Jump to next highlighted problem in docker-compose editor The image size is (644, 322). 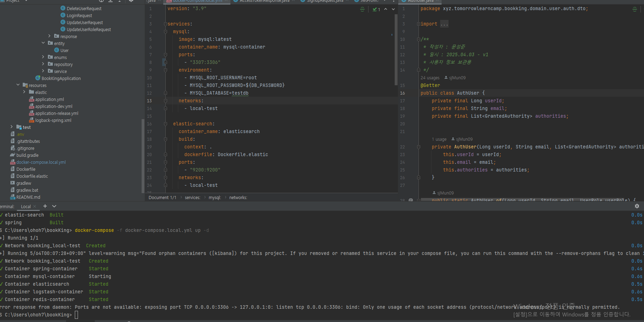point(393,9)
